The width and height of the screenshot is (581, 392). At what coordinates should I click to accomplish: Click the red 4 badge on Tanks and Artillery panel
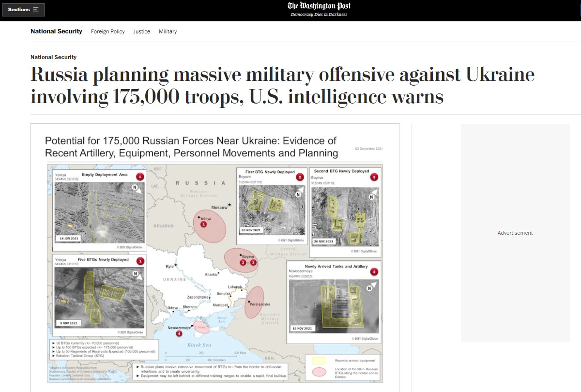[x=374, y=272]
